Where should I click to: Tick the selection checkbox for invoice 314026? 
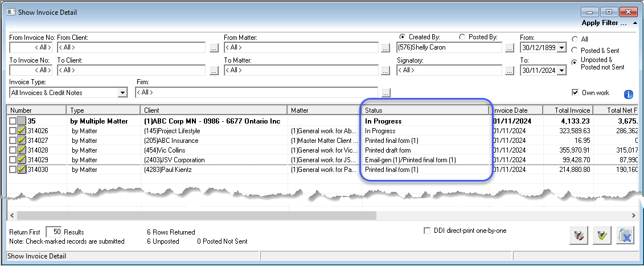pos(13,130)
